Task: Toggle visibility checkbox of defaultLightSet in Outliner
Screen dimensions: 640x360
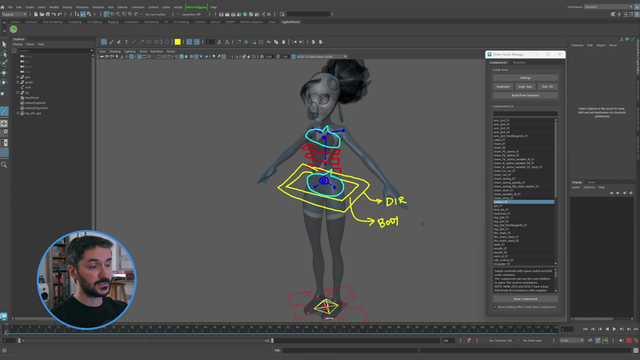Action: pyautogui.click(x=22, y=103)
